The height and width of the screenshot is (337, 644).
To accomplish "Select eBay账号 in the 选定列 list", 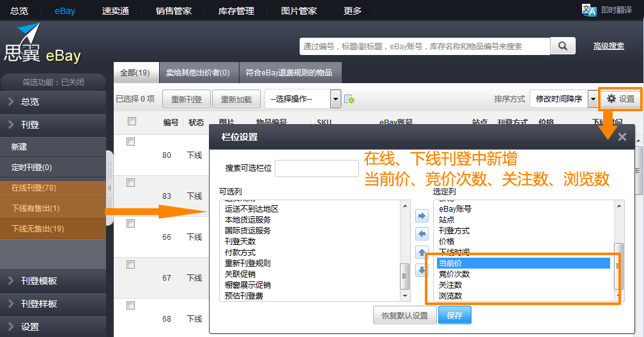I will 523,208.
